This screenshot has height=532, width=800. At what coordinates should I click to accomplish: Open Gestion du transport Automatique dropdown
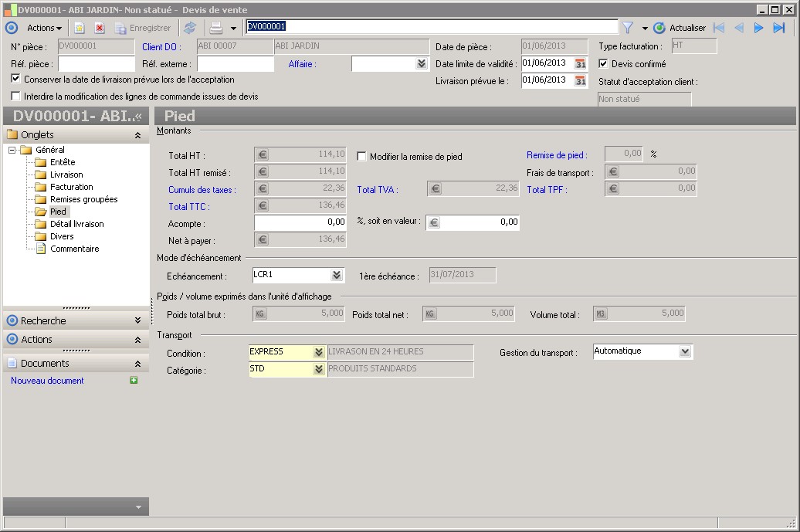tap(684, 351)
